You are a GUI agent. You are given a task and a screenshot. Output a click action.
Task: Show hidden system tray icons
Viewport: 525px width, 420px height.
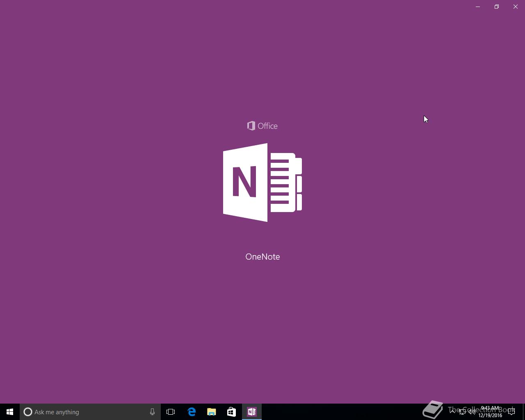[x=452, y=412]
